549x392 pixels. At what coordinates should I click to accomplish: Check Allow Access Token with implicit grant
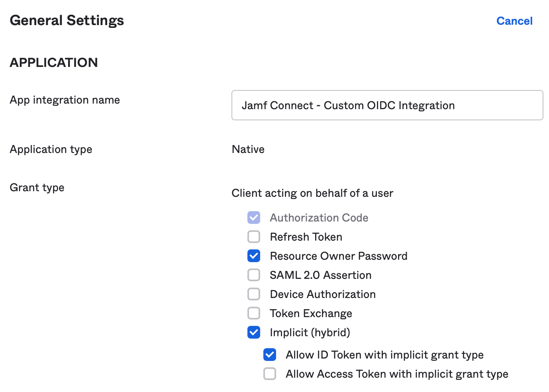coord(270,374)
